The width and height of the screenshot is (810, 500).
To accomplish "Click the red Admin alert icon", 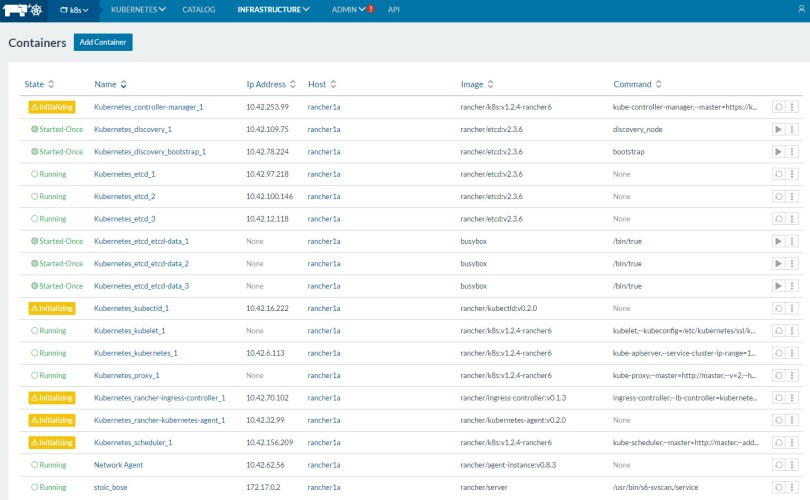I will click(371, 9).
